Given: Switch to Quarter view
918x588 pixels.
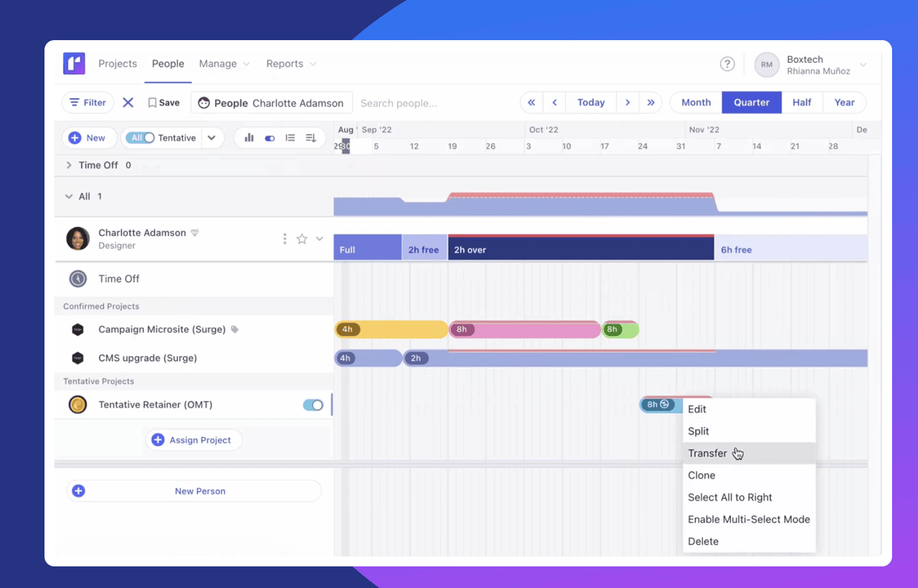Looking at the screenshot, I should tap(752, 103).
